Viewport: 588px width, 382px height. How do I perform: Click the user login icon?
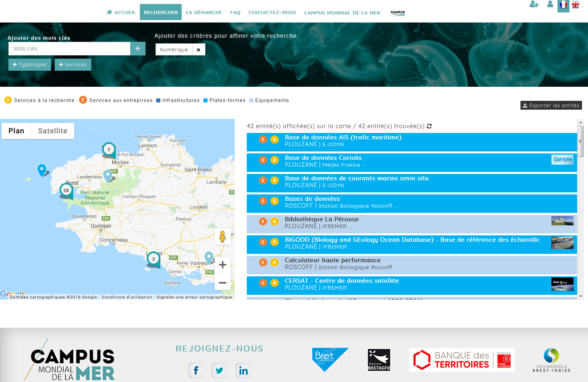pos(550,4)
